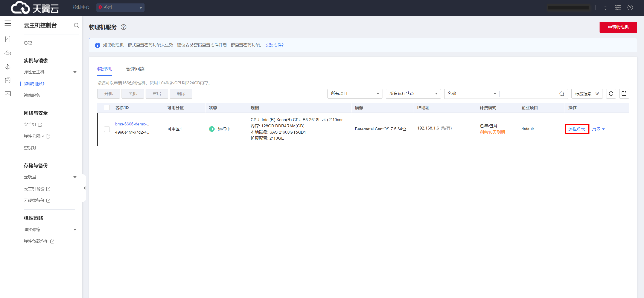The height and width of the screenshot is (298, 644).
Task: Open the 所有运行状态 dropdown
Action: [413, 94]
